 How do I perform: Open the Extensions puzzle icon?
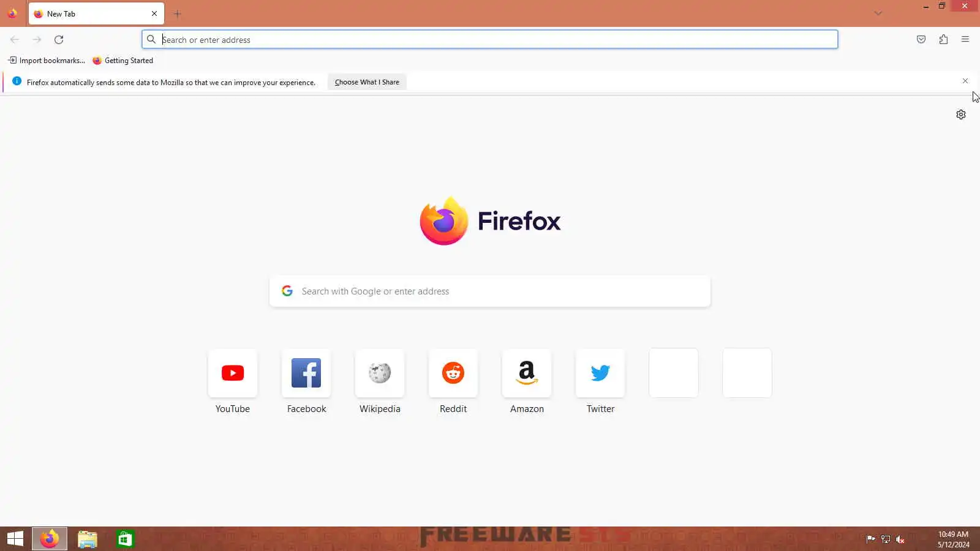point(943,40)
